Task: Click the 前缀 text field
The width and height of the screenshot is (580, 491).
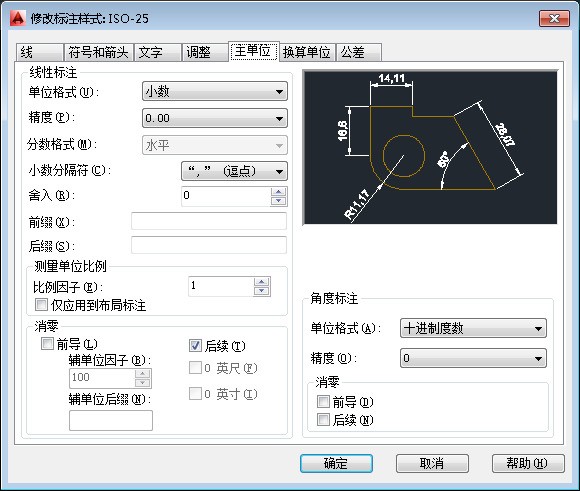Action: (209, 221)
